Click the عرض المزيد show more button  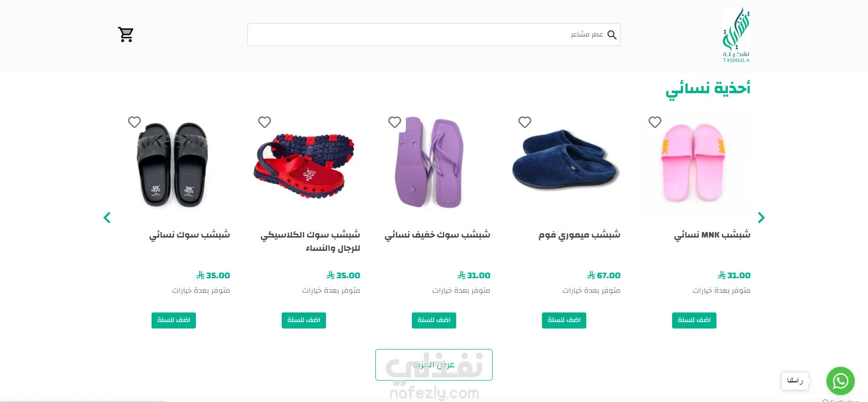click(434, 365)
